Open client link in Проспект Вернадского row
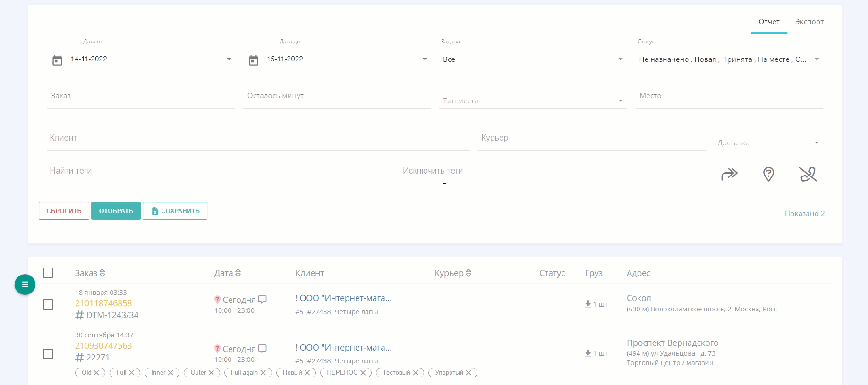This screenshot has width=868, height=385. pos(343,348)
